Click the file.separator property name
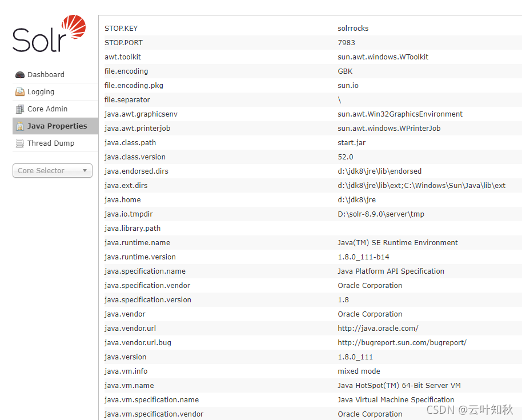This screenshot has height=420, width=522. 127,100
